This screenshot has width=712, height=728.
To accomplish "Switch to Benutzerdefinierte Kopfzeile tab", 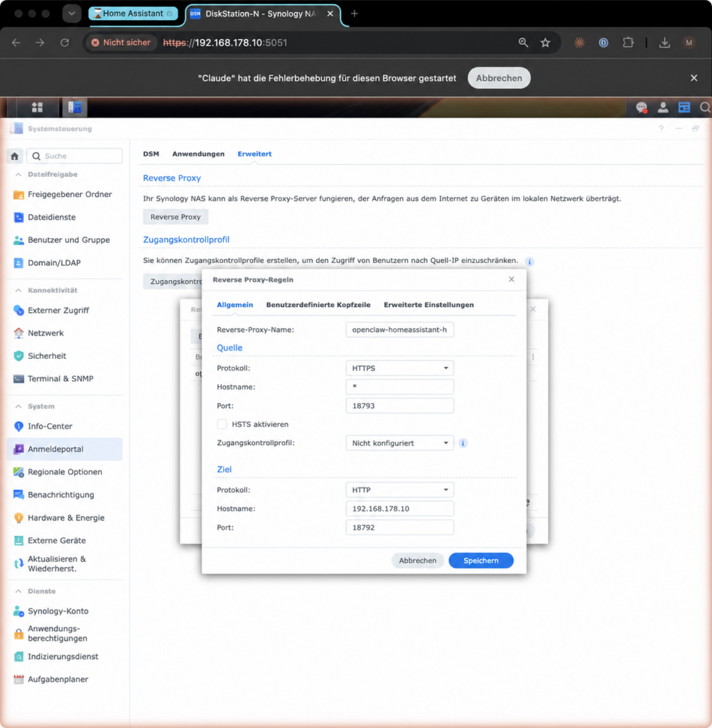I will pyautogui.click(x=318, y=304).
